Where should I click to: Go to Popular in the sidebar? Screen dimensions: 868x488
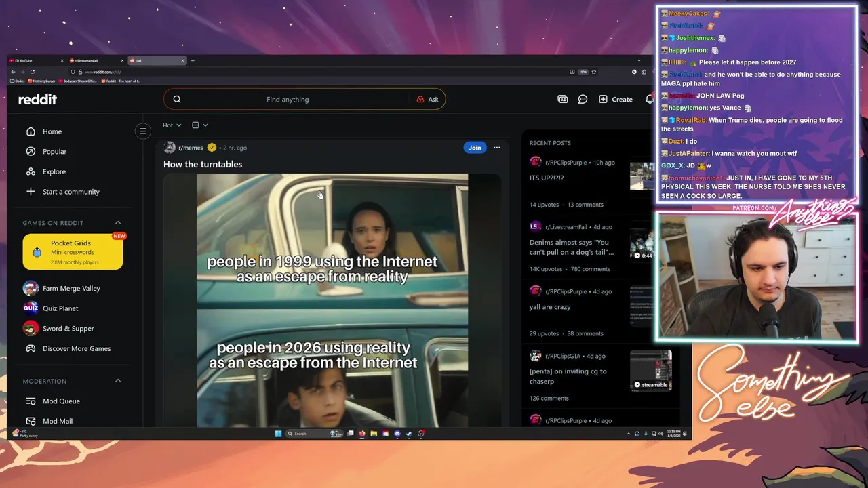click(x=54, y=152)
